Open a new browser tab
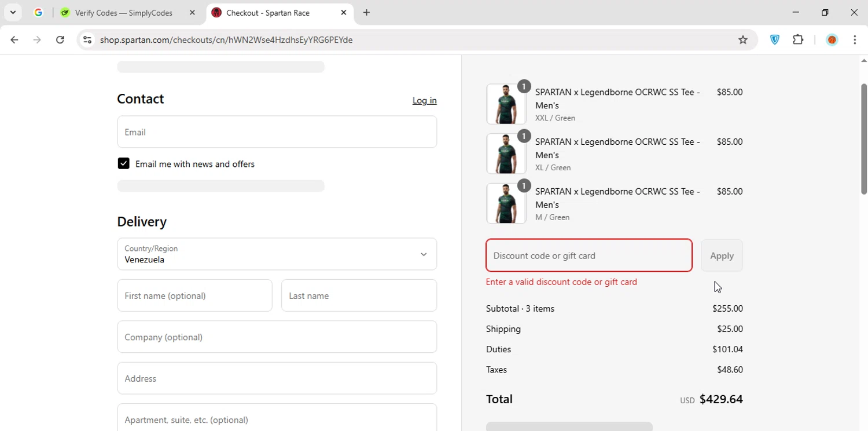Screen dimensions: 868x431 tap(366, 13)
